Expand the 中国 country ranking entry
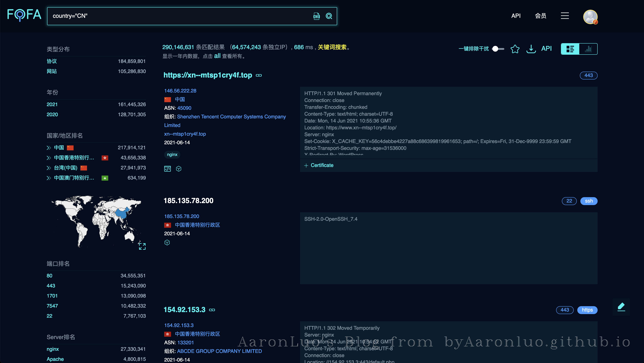The height and width of the screenshot is (363, 644). [49, 148]
